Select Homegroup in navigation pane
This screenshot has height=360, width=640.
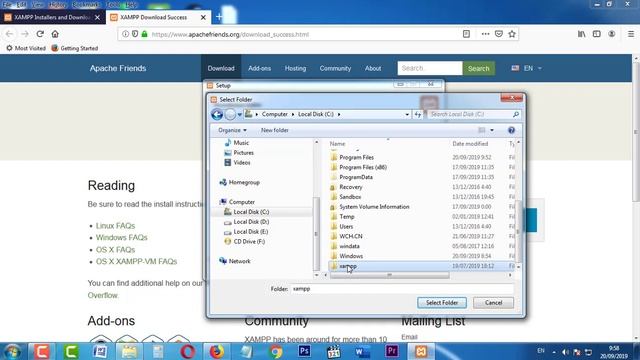click(244, 182)
